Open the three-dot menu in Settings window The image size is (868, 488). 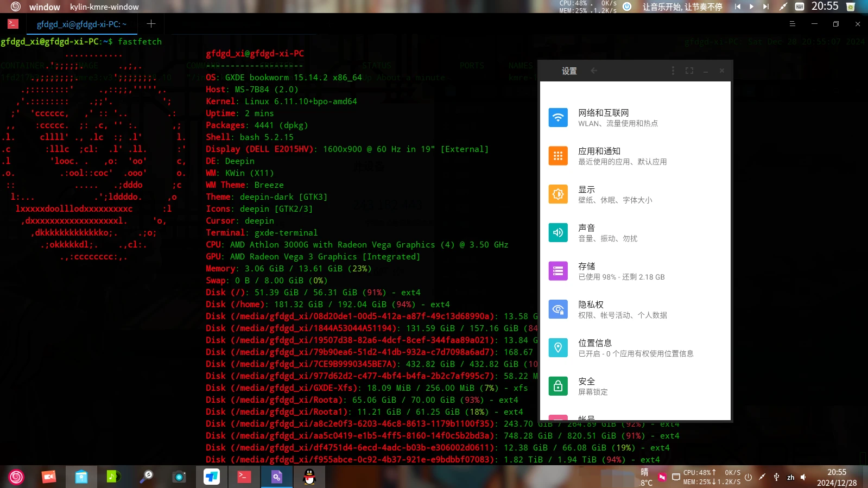coord(673,71)
